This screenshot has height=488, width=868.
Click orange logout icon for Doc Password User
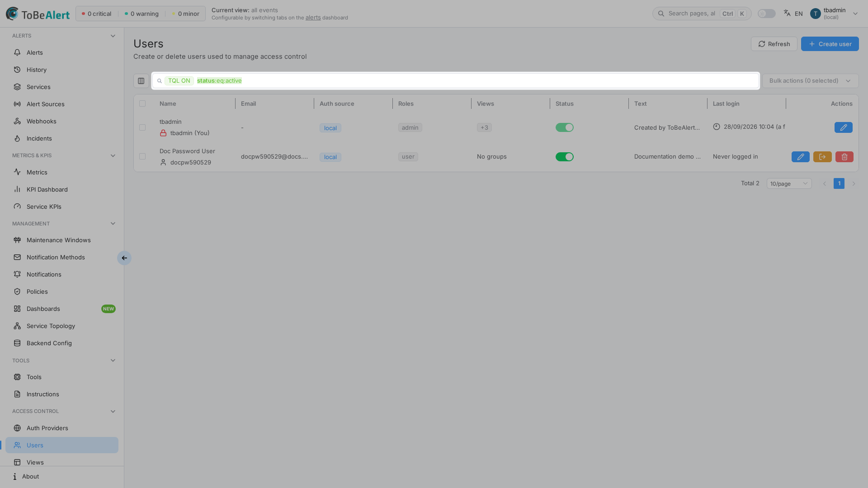[x=822, y=157]
